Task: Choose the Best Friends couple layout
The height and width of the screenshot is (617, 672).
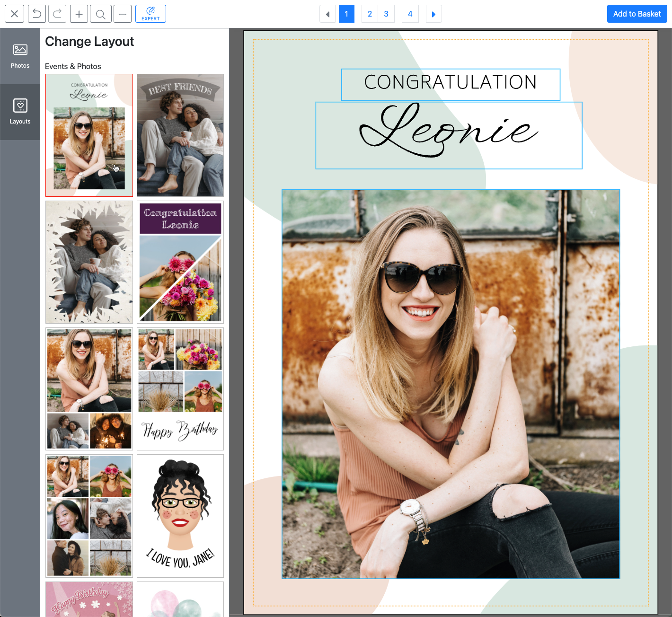Action: tap(180, 135)
